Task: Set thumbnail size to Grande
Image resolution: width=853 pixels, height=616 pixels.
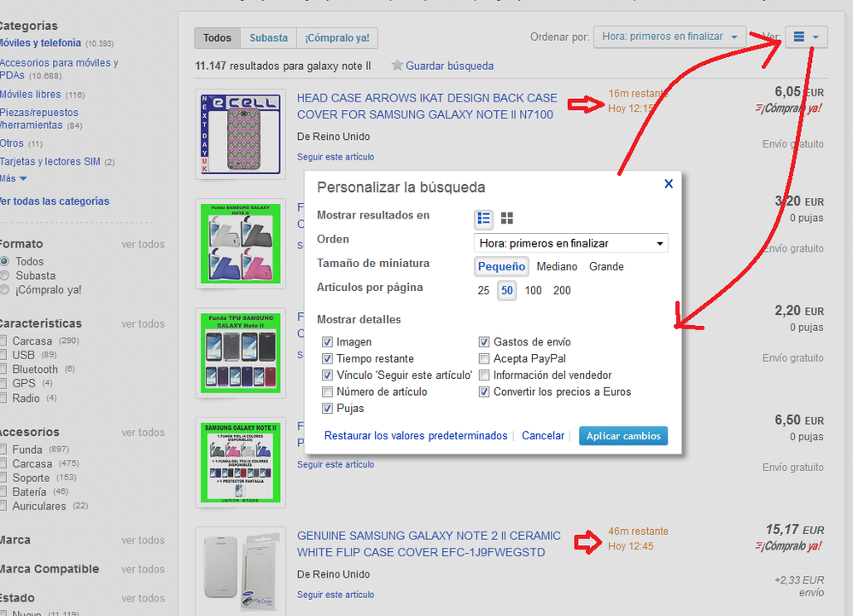Action: (606, 267)
